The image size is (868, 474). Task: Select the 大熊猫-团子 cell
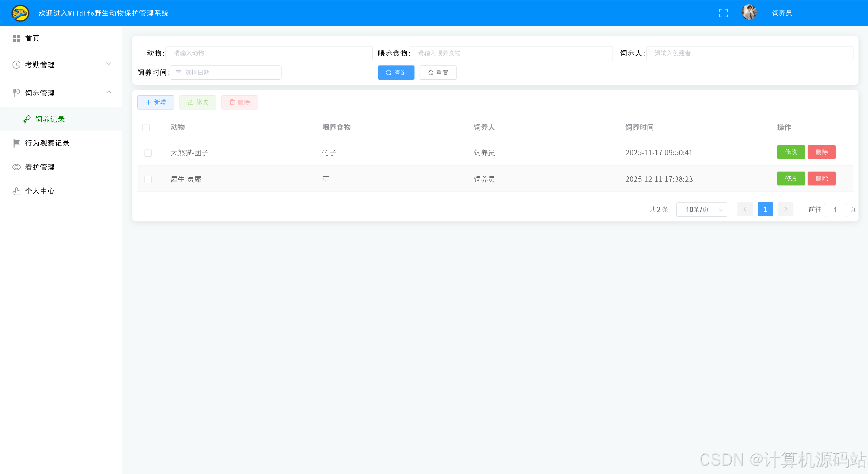point(190,153)
